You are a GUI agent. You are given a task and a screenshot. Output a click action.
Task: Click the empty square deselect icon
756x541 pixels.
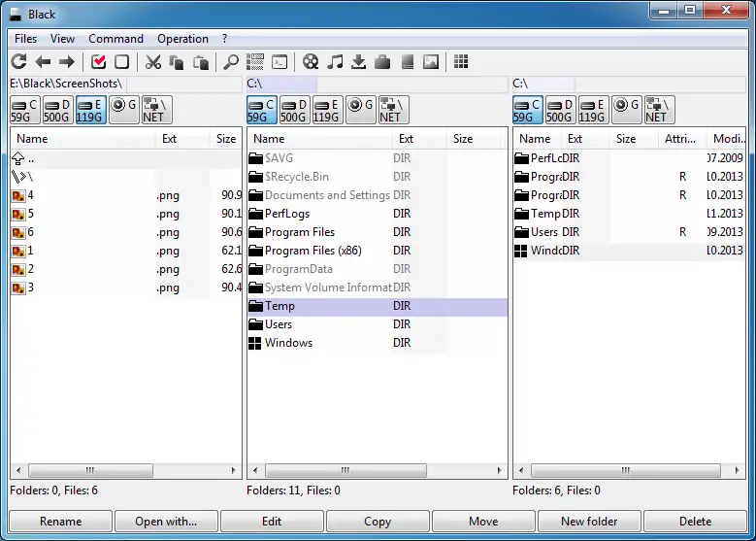tap(121, 62)
